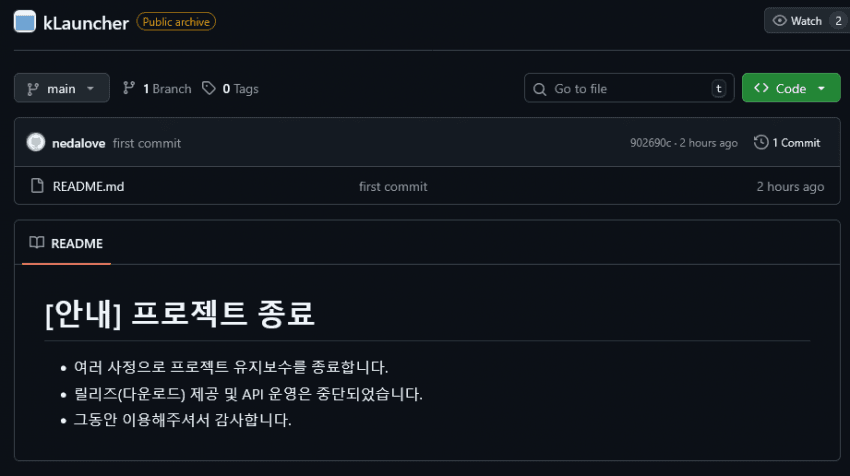Click the search magnifier icon
Image resolution: width=850 pixels, height=476 pixels.
point(541,89)
